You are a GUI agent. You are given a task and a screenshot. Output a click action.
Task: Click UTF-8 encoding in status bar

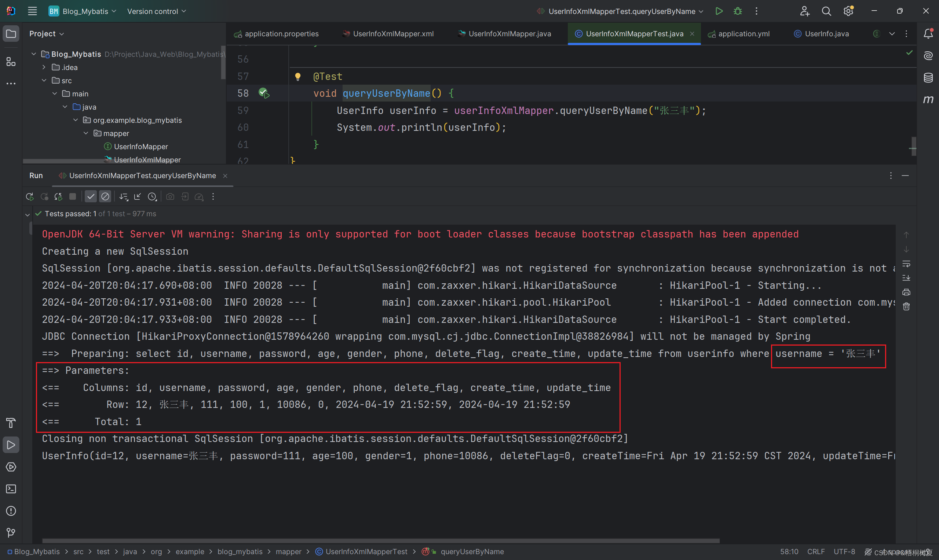[844, 552]
